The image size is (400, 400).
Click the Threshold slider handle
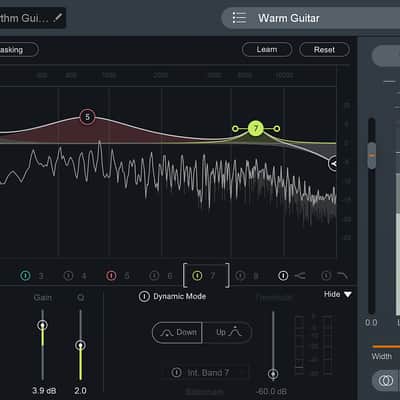pos(273,374)
